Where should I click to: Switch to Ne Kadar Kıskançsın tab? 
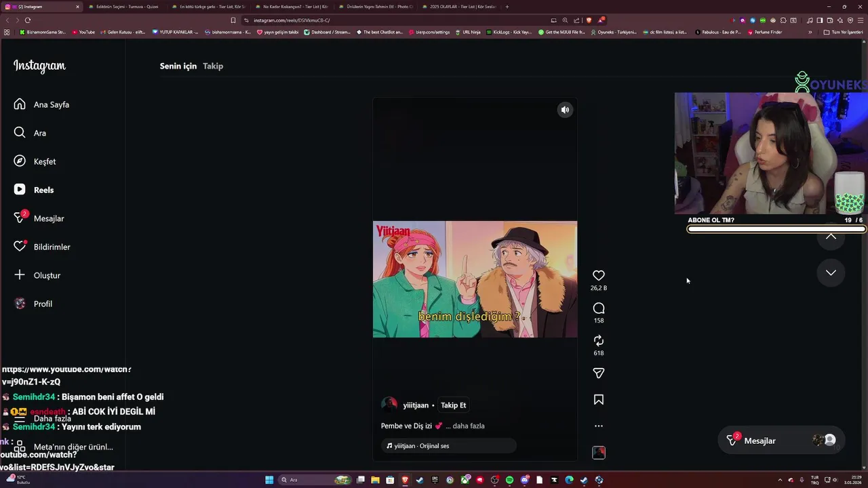292,7
